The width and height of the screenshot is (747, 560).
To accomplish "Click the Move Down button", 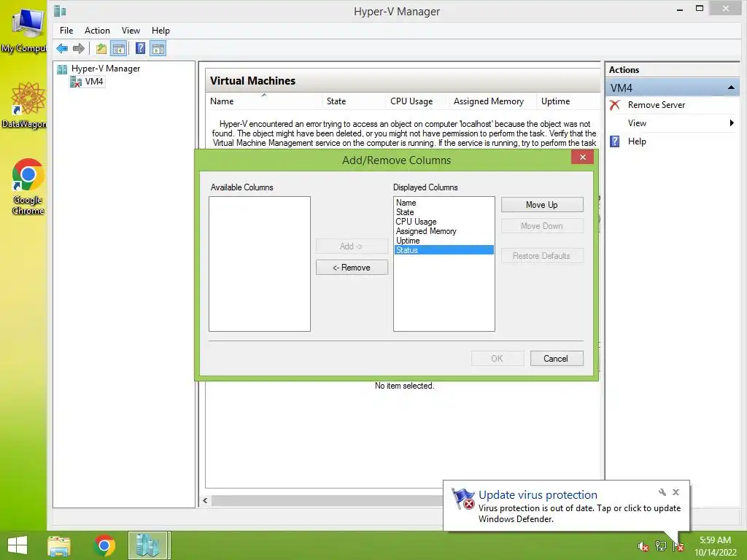I will click(x=542, y=226).
